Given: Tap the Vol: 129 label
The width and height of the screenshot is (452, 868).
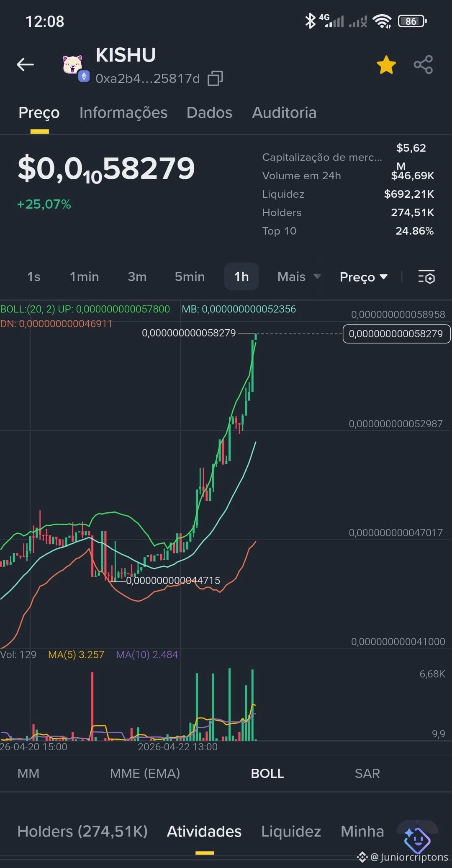Looking at the screenshot, I should 18,655.
